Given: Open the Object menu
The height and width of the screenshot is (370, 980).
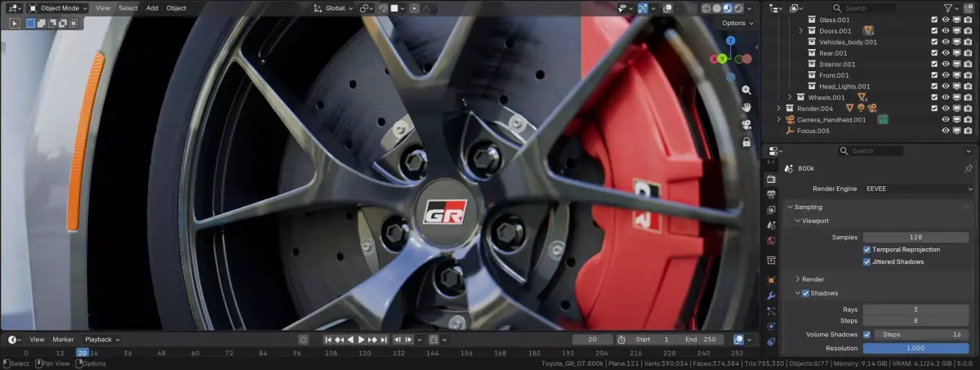Looking at the screenshot, I should pyautogui.click(x=176, y=8).
